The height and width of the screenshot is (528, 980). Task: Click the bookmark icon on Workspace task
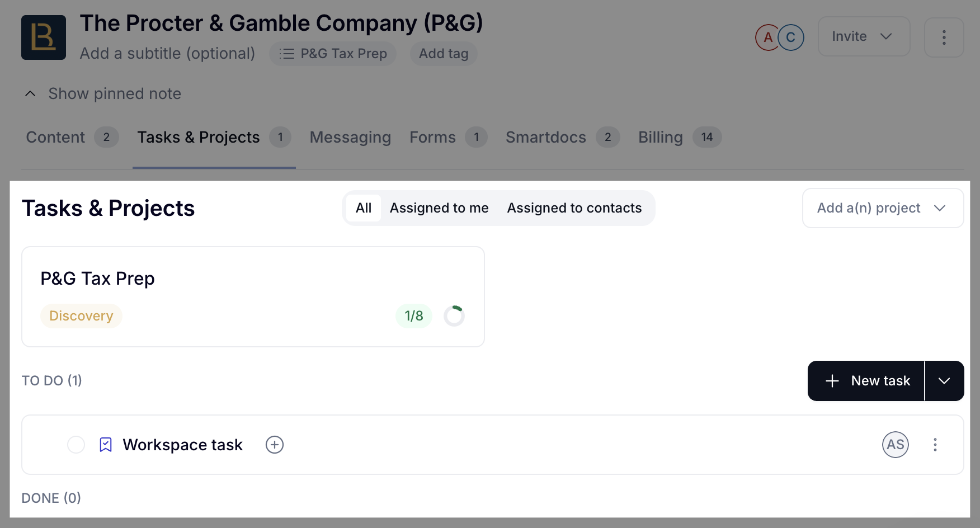pos(106,445)
